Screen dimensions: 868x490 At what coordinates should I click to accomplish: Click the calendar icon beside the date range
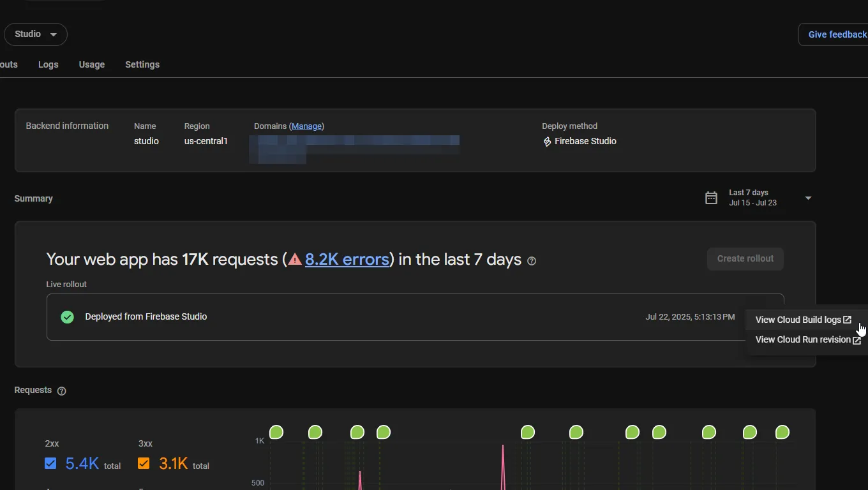(711, 198)
